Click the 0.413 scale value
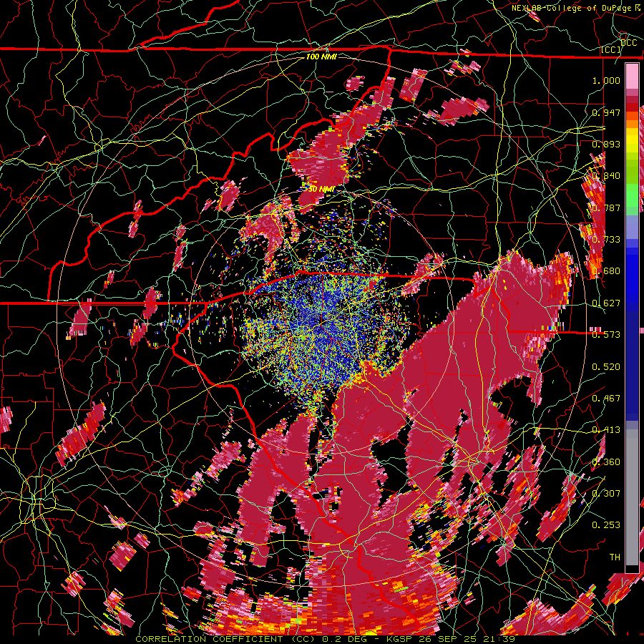The image size is (644, 644). pyautogui.click(x=606, y=430)
